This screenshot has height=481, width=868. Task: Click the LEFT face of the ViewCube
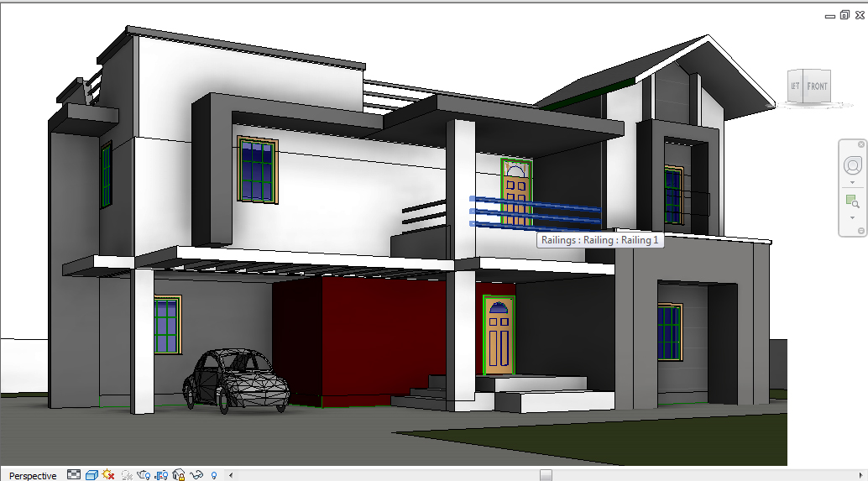(795, 86)
